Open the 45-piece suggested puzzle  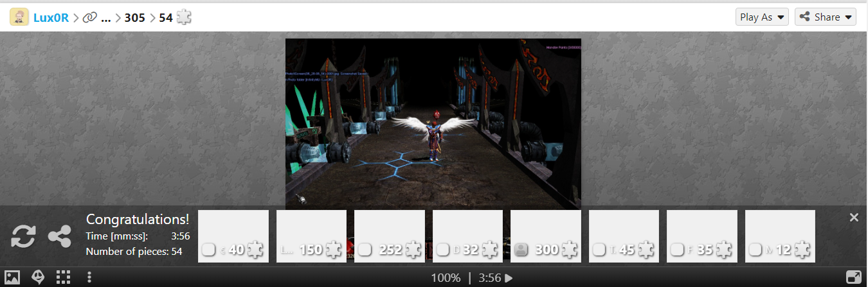point(624,236)
